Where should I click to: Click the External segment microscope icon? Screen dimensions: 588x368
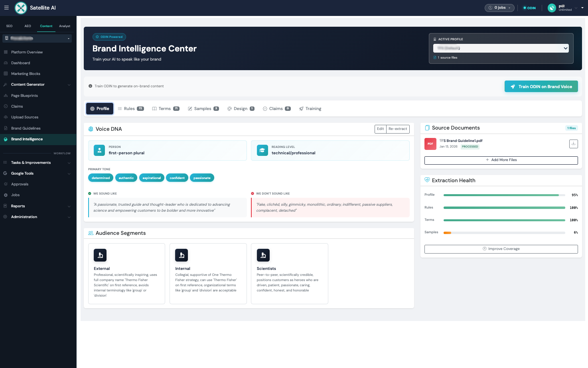[x=100, y=255]
